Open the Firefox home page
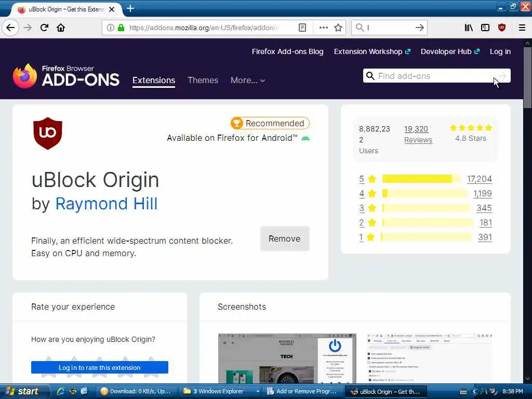Screen dimensions: 532x399 coord(61,28)
